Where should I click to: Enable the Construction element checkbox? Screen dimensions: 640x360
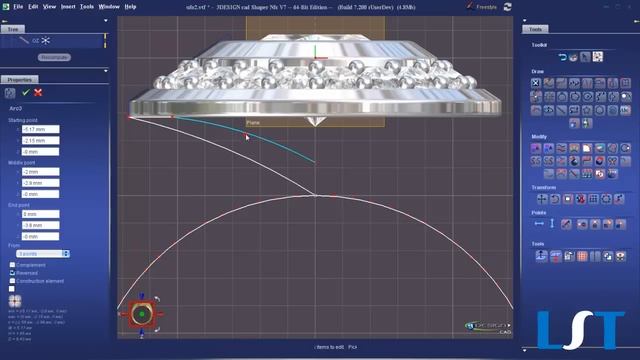tap(12, 281)
